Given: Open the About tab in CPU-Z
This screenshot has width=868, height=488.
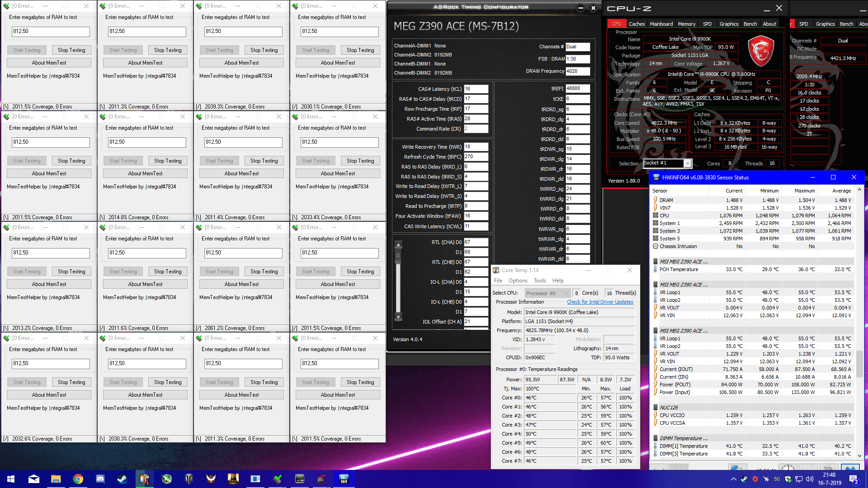Looking at the screenshot, I should click(769, 24).
